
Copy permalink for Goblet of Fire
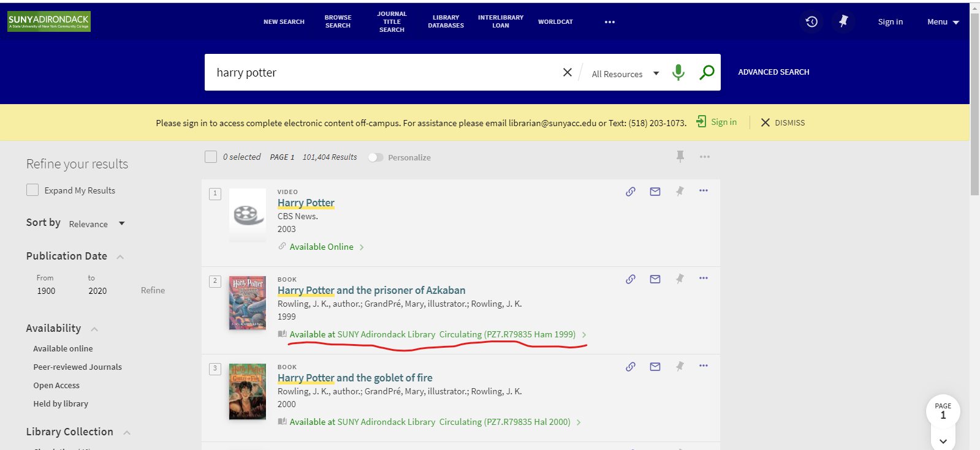(x=631, y=367)
